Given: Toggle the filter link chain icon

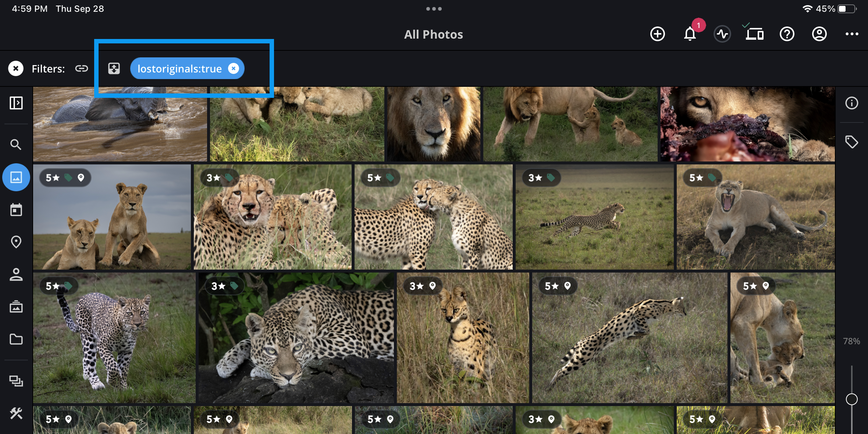Looking at the screenshot, I should (x=82, y=68).
